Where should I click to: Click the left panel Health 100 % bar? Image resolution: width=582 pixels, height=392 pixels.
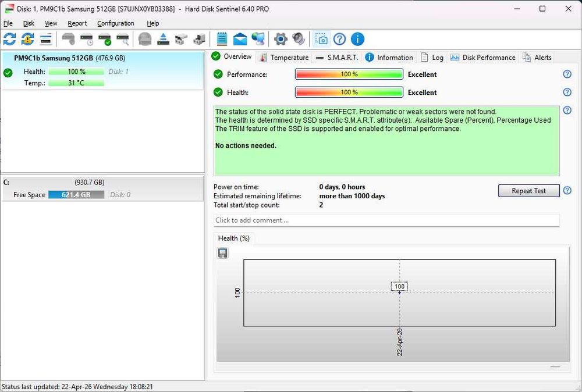tap(76, 72)
